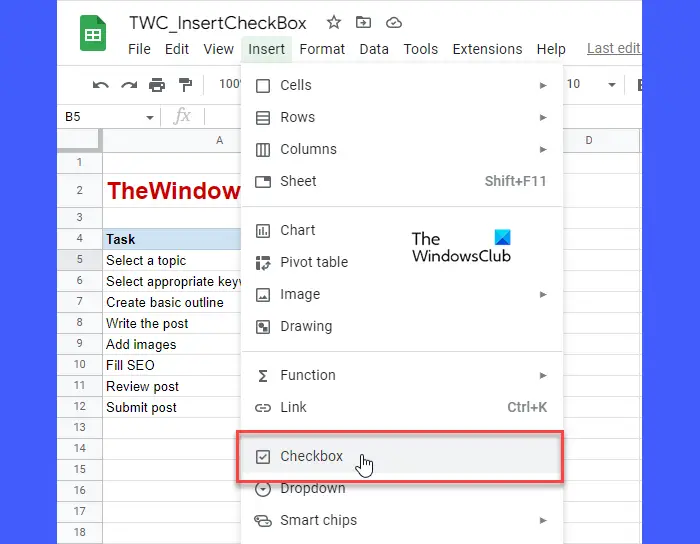Click the select all corner box
The width and height of the screenshot is (700, 544).
pyautogui.click(x=79, y=140)
